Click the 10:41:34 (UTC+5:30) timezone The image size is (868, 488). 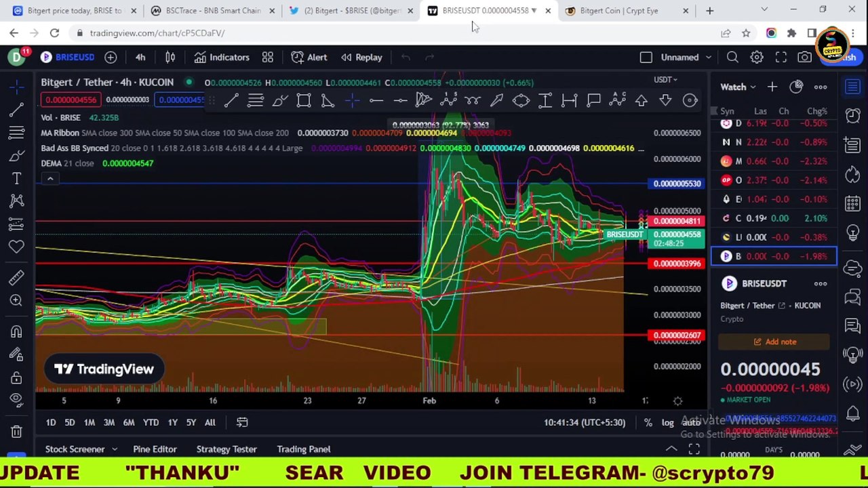click(585, 422)
